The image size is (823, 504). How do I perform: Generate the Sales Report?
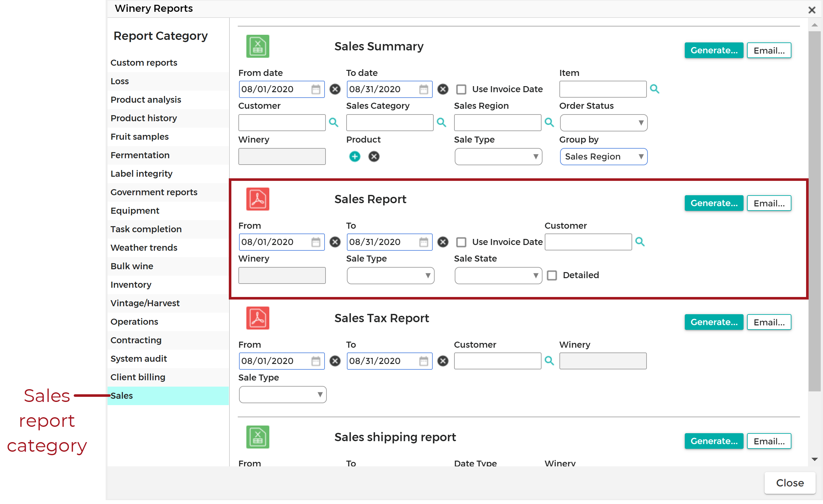[x=714, y=203]
